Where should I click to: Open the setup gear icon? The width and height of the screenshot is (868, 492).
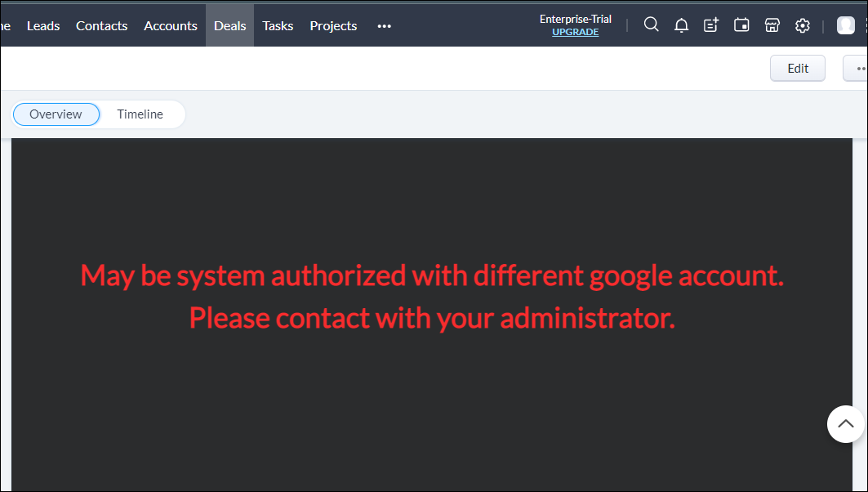pyautogui.click(x=802, y=25)
